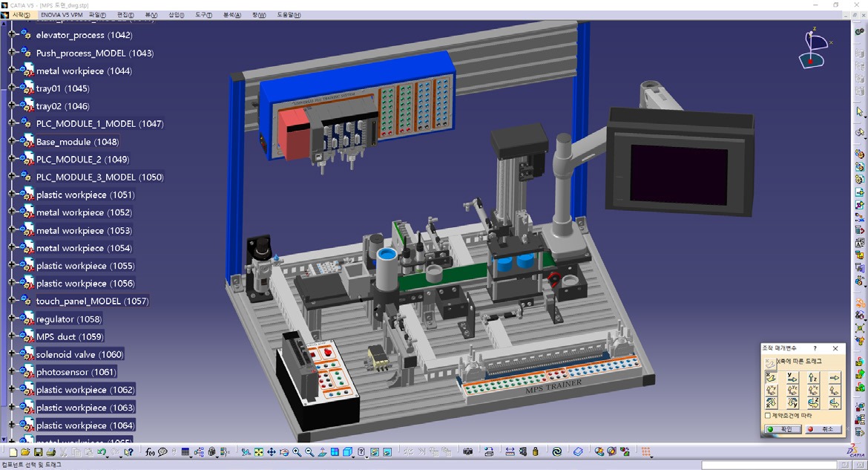Screen dimensions: 868x470
Task: Expand the touch_panel_MODEL (1057) node
Action: point(11,301)
